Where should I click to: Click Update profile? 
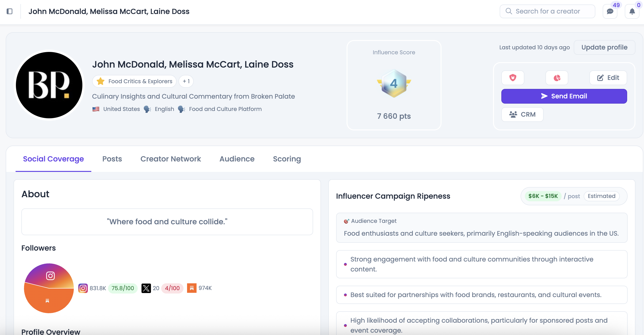pyautogui.click(x=604, y=47)
